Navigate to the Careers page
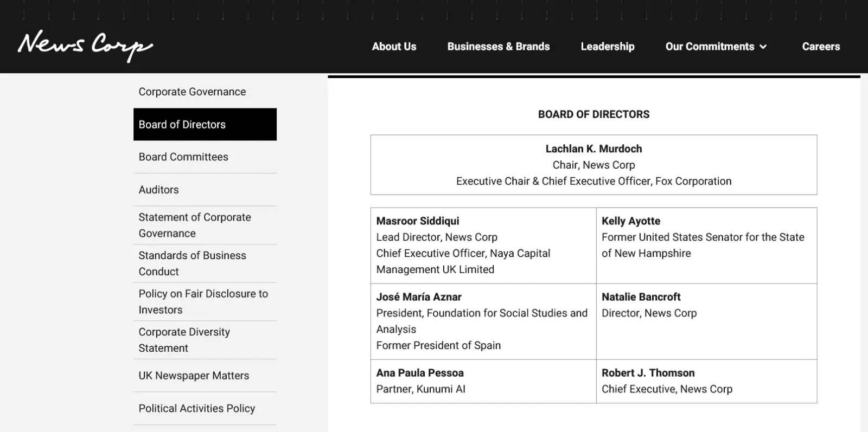 pos(820,47)
